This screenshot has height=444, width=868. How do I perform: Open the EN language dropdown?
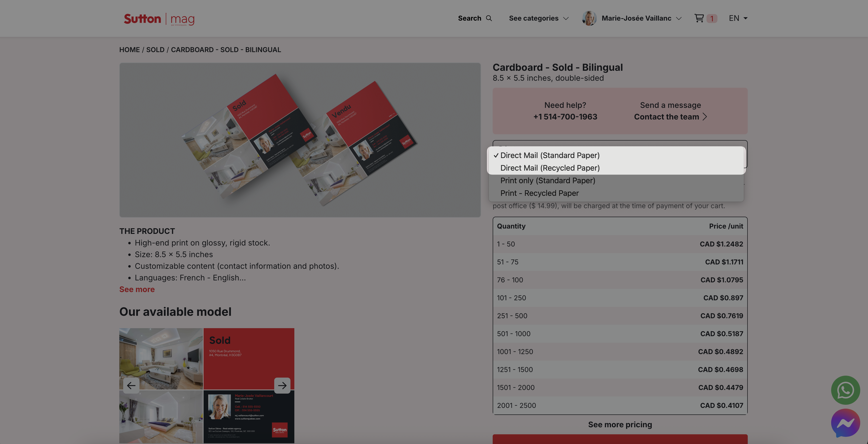[x=738, y=18]
